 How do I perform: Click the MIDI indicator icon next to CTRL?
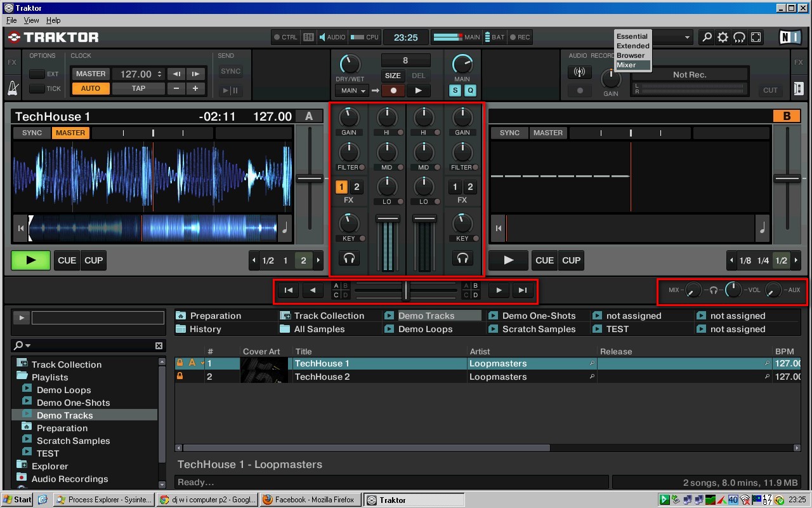[308, 37]
